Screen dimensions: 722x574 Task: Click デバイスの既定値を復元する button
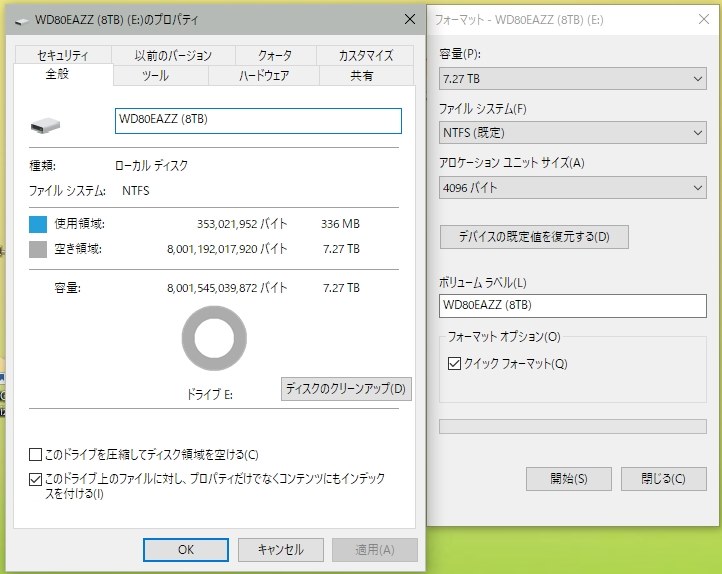tap(534, 237)
